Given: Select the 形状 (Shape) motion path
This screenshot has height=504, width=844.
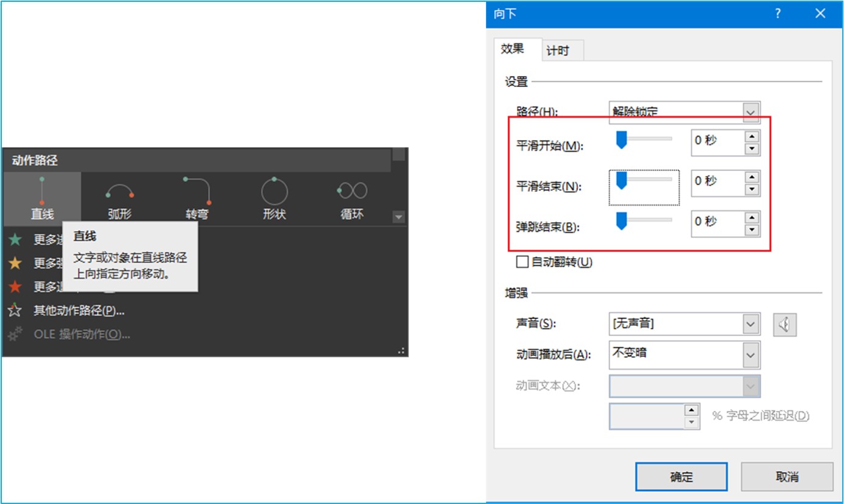Looking at the screenshot, I should click(273, 195).
